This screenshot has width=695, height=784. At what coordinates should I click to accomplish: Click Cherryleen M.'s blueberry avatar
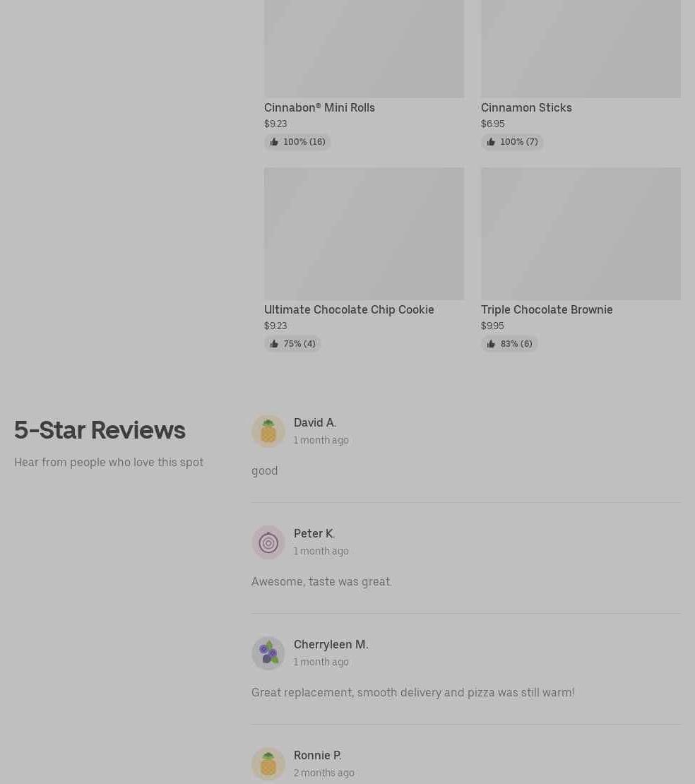[x=268, y=653]
